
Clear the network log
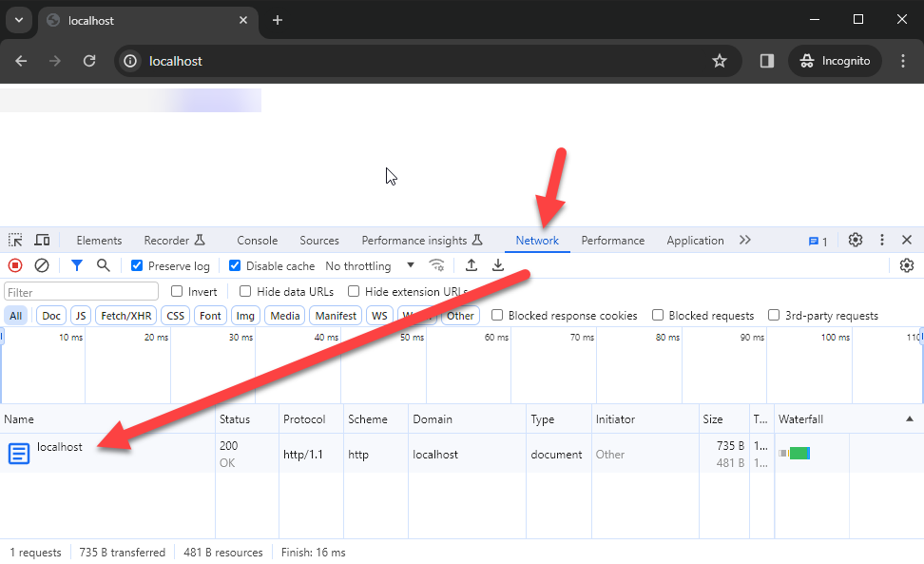coord(41,265)
